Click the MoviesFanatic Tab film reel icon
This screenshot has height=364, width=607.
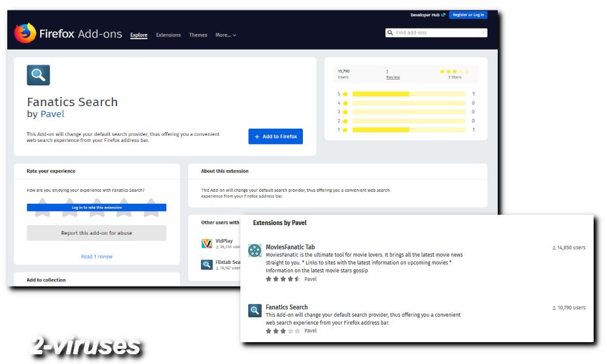pyautogui.click(x=254, y=250)
